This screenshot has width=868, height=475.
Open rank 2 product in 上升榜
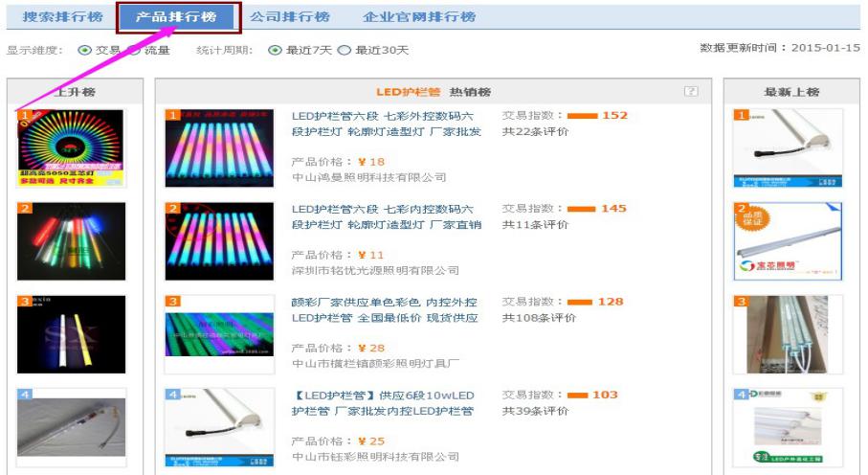click(72, 241)
